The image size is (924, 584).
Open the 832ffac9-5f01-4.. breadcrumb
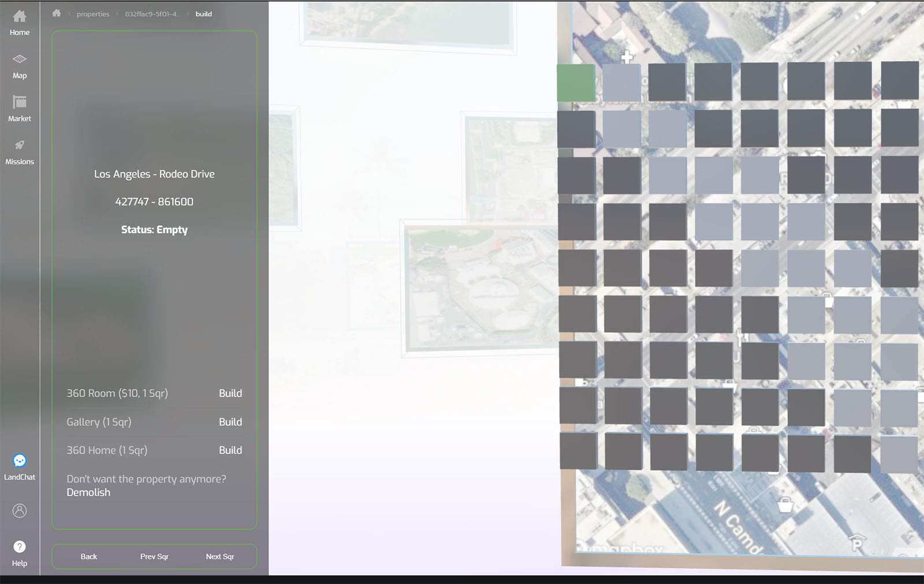click(152, 14)
